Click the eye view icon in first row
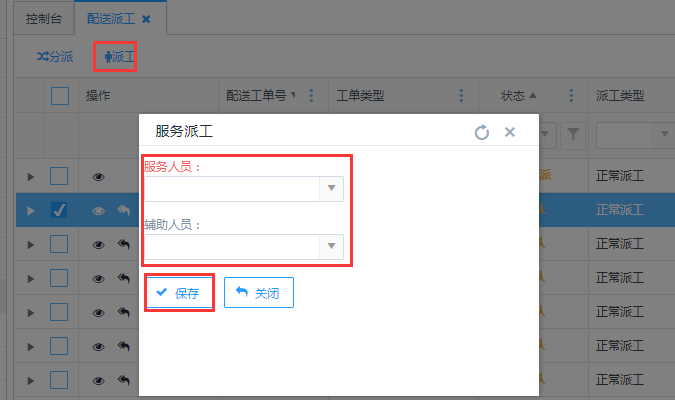This screenshot has width=675, height=400. pyautogui.click(x=99, y=177)
